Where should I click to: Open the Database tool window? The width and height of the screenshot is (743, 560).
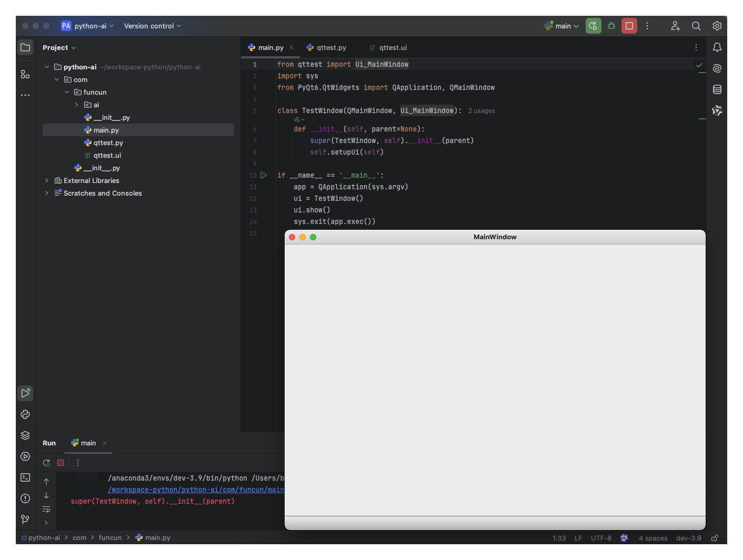click(x=717, y=89)
